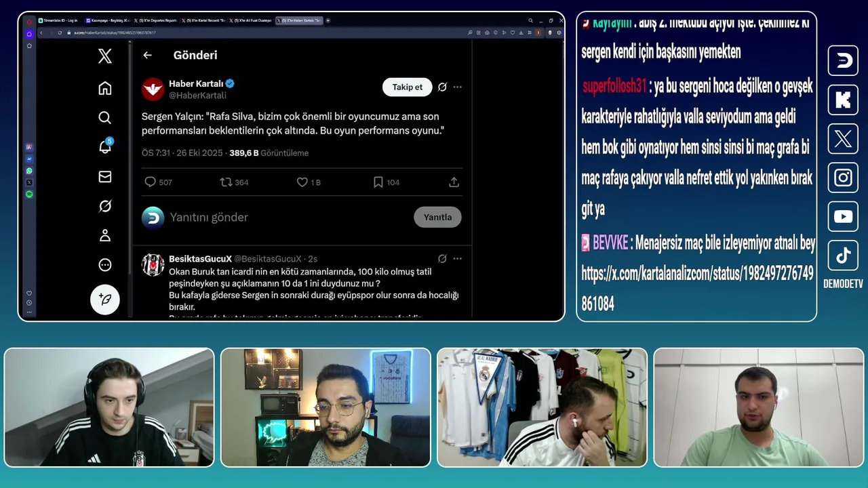868x488 pixels.
Task: Click the kartalanalizcom link in chat
Action: 698,289
